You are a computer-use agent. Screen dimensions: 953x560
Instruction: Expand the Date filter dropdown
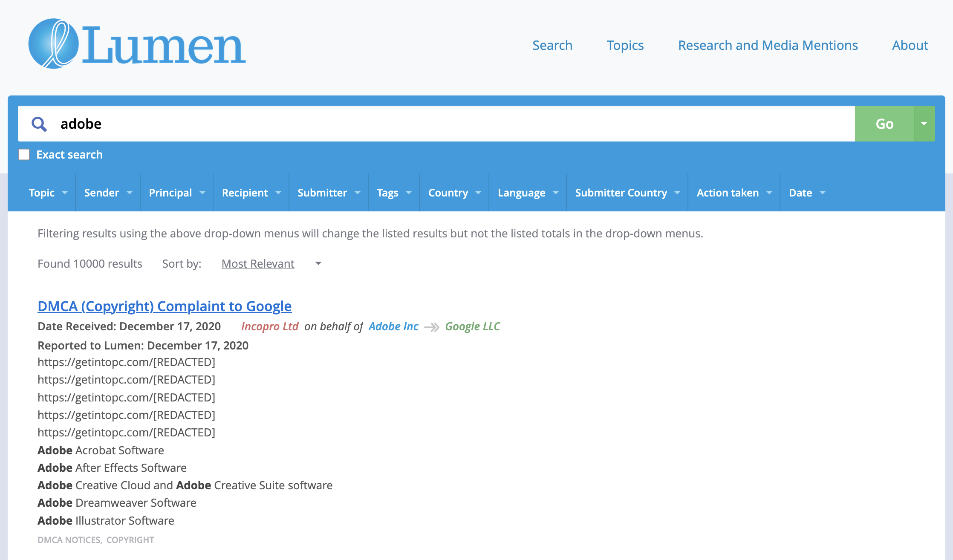pyautogui.click(x=807, y=193)
